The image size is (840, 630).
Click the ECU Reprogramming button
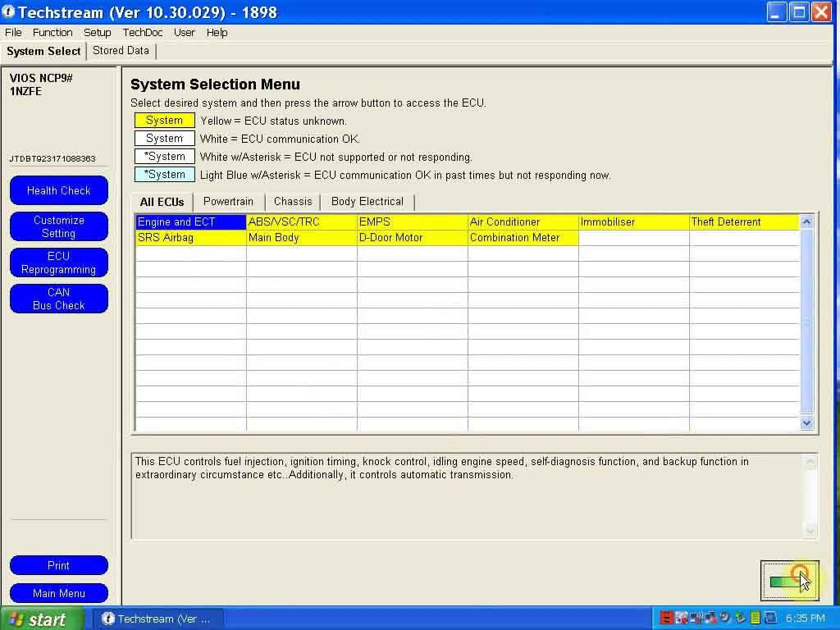point(59,262)
